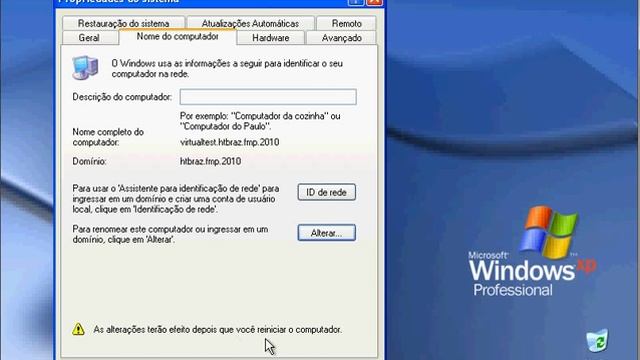Click the help question mark title button
Screen dimensions: 640x360
coord(356,1)
